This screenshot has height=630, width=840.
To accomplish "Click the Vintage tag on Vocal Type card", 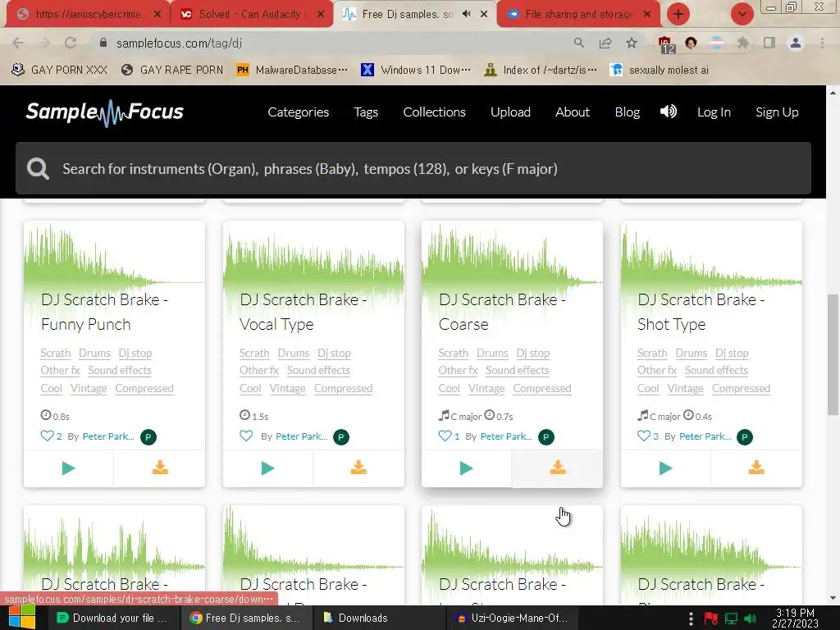I will click(288, 388).
